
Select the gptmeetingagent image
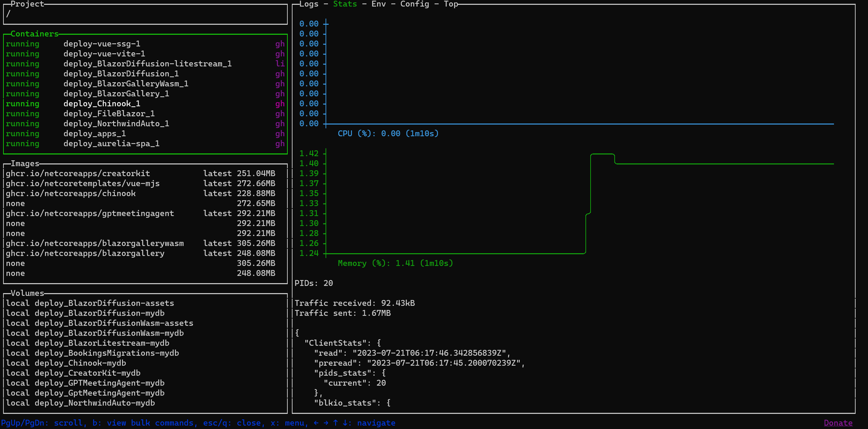click(90, 214)
